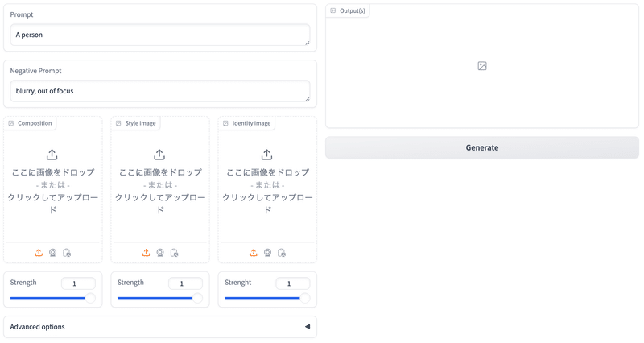Paste clipboard into Identity Image
The height and width of the screenshot is (343, 644).
(x=282, y=253)
